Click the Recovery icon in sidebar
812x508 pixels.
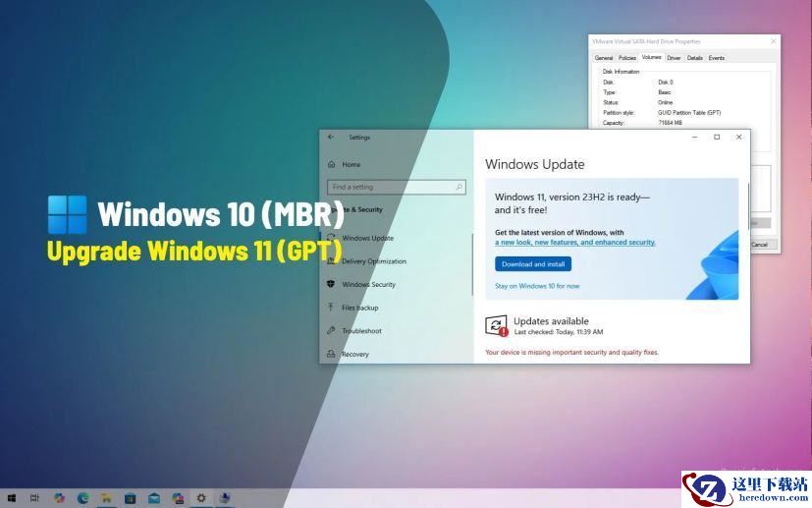tap(331, 354)
